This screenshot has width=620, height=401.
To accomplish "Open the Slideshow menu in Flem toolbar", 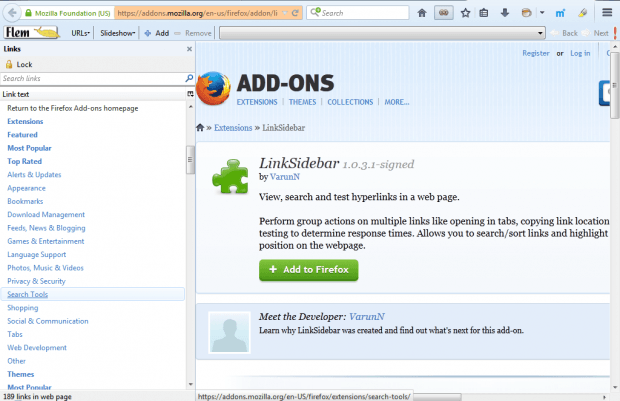I will point(117,33).
